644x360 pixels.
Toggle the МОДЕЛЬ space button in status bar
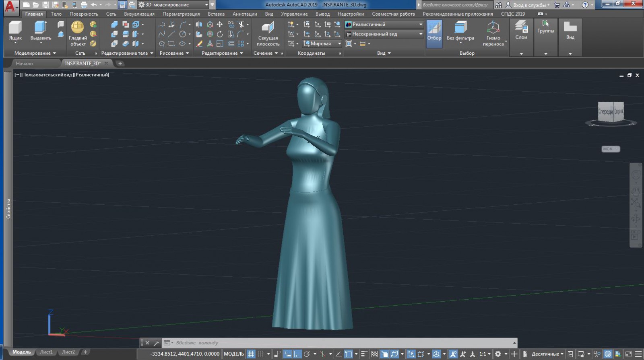point(234,354)
